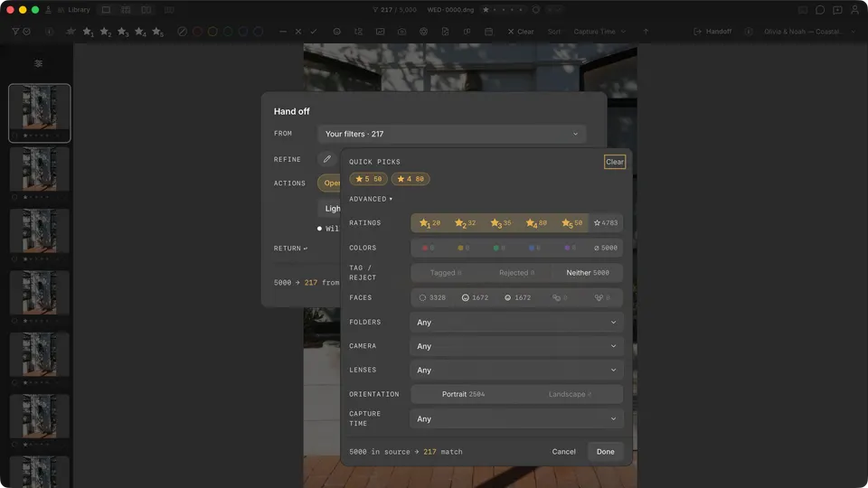868x488 pixels.
Task: Set toolbar rating to 1 star
Action: point(88,33)
